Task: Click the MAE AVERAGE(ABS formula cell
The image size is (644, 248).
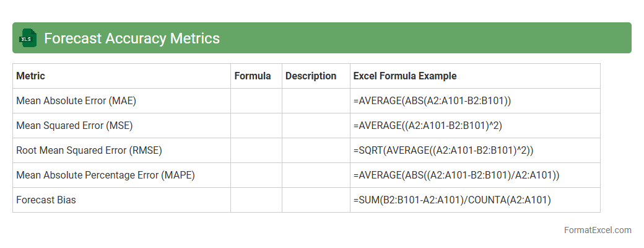Action: [x=432, y=101]
